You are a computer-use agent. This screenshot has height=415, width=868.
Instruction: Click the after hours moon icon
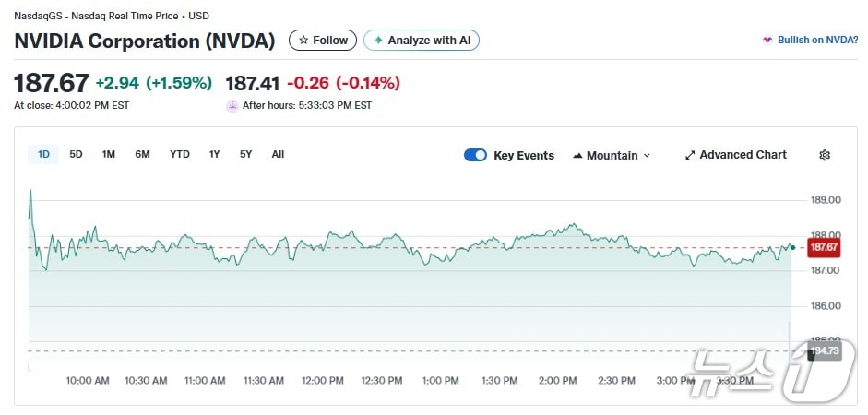(232, 105)
